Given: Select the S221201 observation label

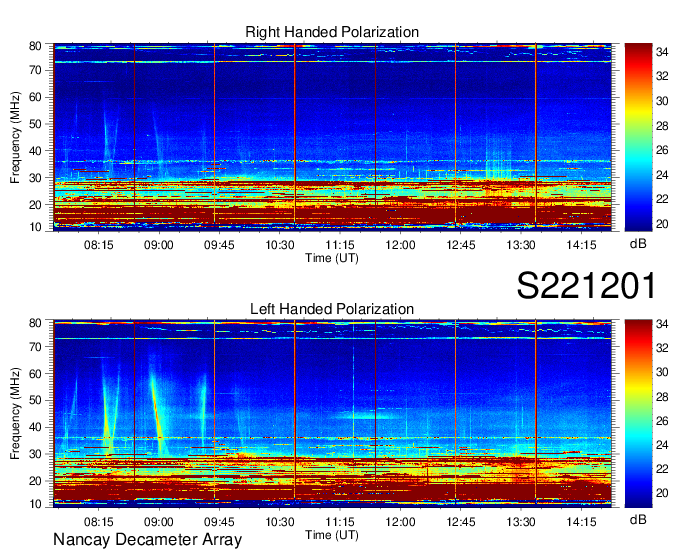Looking at the screenshot, I should pos(586,286).
